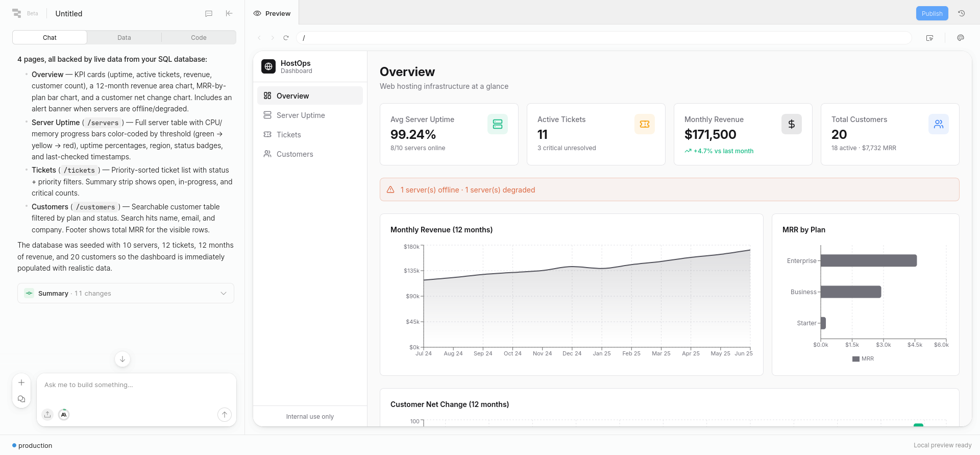Open Tickets page in sidebar
This screenshot has width=980, height=455.
coord(310,135)
